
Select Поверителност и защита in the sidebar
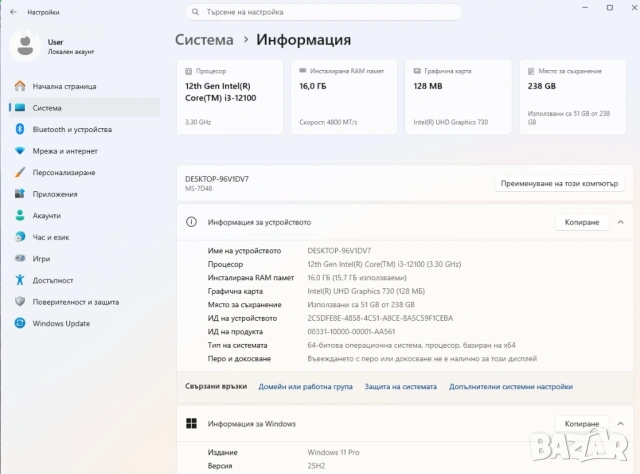tap(84, 302)
